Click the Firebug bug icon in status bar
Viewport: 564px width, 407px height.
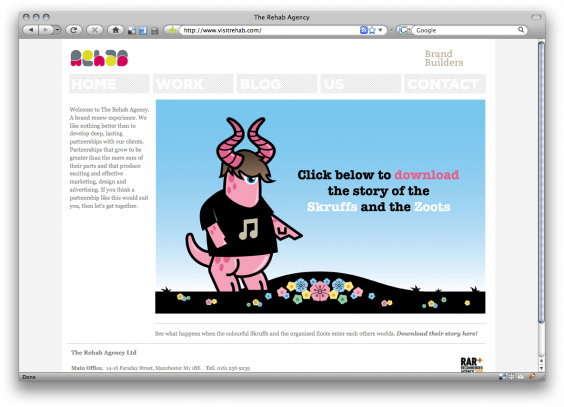click(531, 377)
